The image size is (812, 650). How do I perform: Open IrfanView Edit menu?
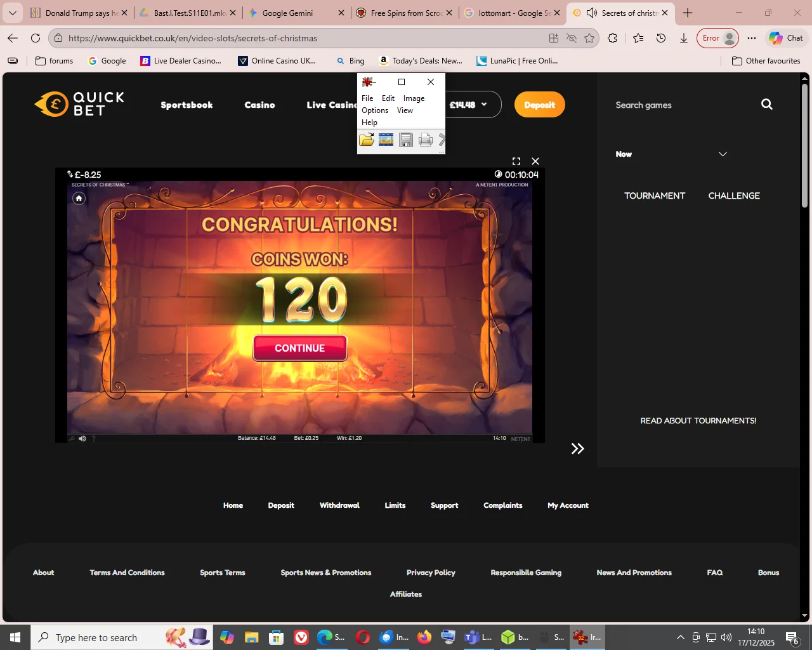click(x=388, y=98)
